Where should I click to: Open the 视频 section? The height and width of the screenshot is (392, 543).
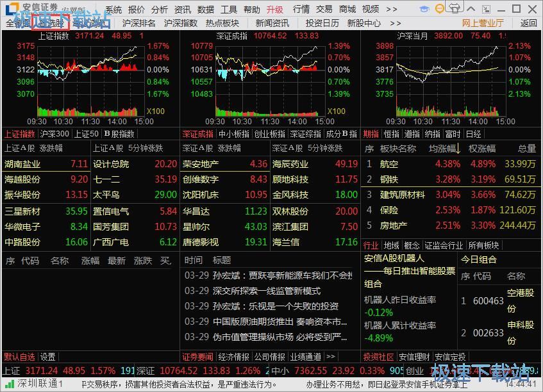[371, 10]
